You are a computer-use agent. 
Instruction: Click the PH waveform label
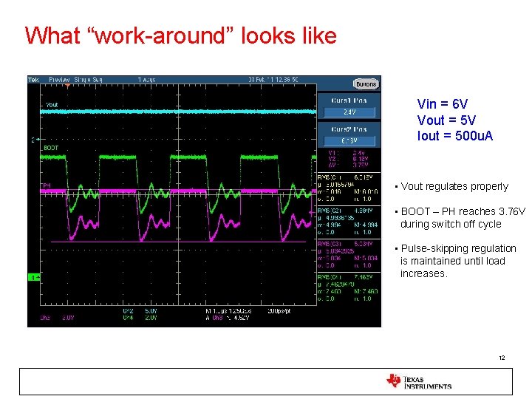47,185
